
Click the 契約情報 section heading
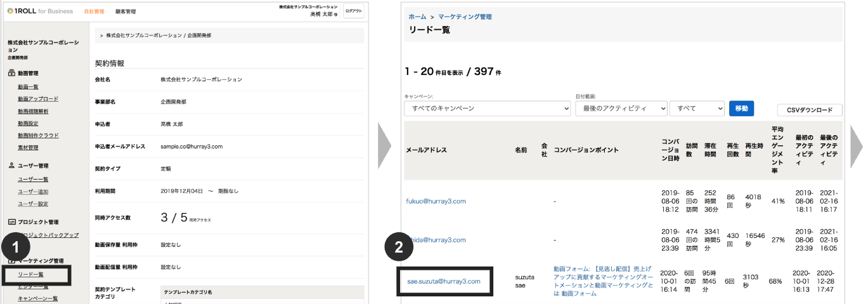pos(110,63)
